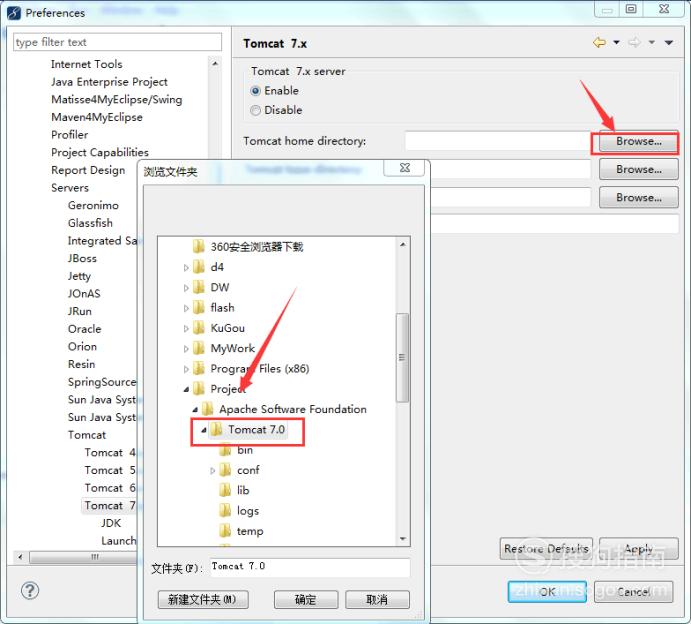Image resolution: width=691 pixels, height=624 pixels.
Task: Collapse the Tomcat 7.0 folder node
Action: [204, 430]
